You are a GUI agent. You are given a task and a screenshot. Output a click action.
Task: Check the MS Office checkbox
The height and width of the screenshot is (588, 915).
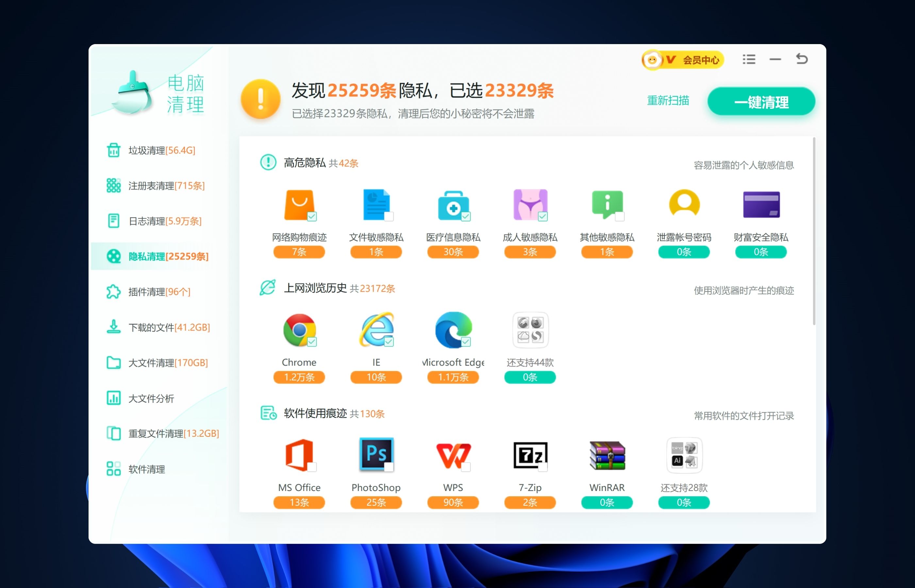312,467
